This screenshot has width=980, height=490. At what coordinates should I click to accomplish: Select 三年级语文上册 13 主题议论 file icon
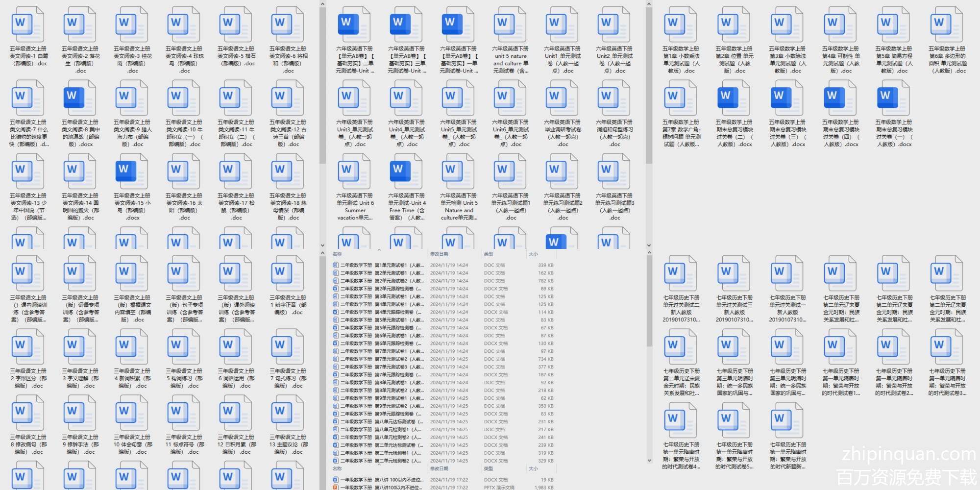coord(287,413)
